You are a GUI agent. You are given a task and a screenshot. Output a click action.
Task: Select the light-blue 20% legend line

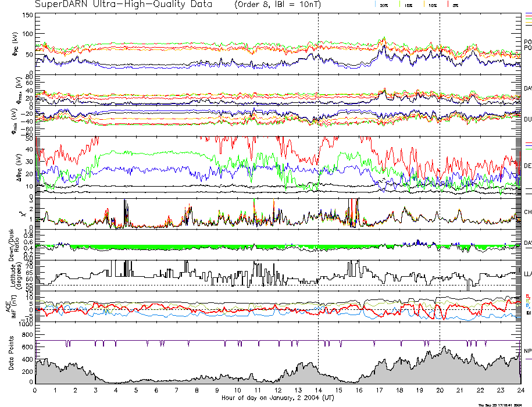click(x=375, y=4)
